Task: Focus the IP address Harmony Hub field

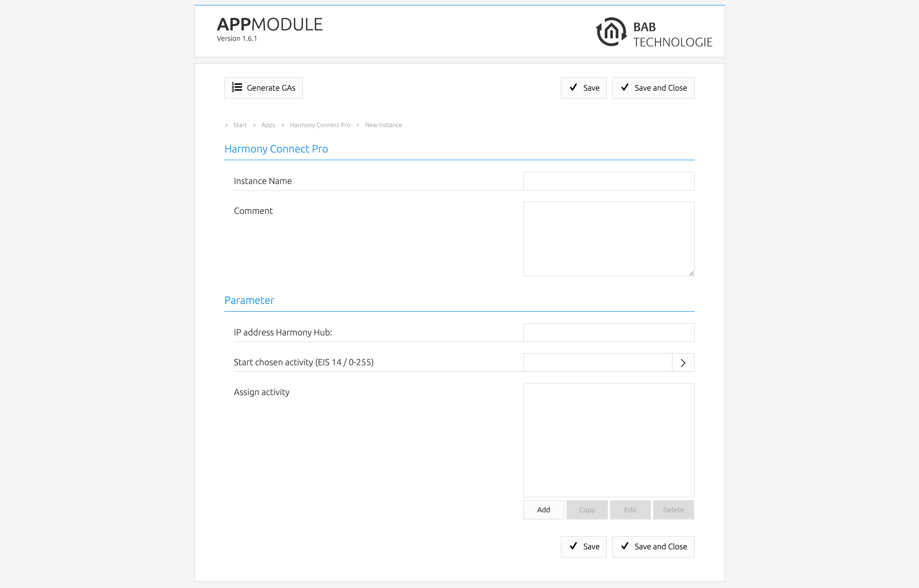Action: click(608, 333)
